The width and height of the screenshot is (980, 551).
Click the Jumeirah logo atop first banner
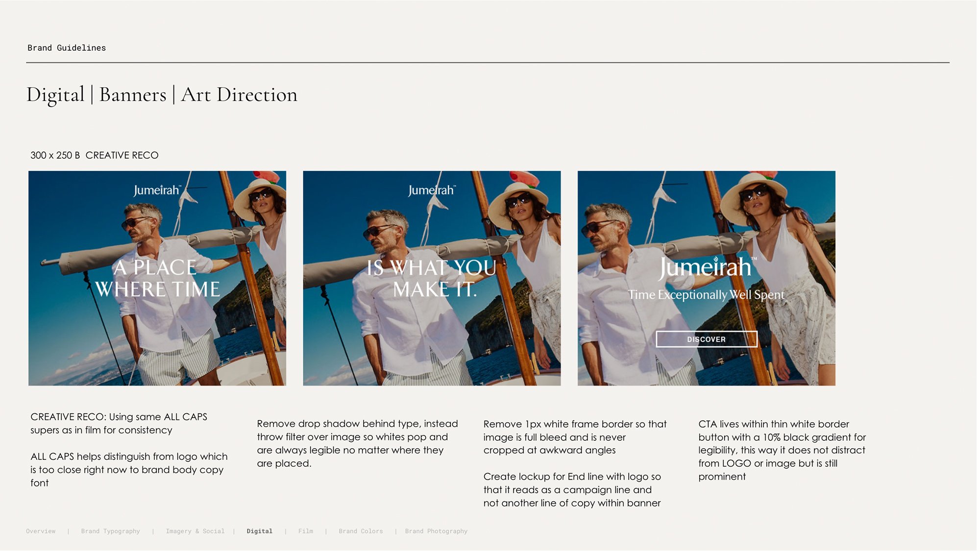pos(157,190)
